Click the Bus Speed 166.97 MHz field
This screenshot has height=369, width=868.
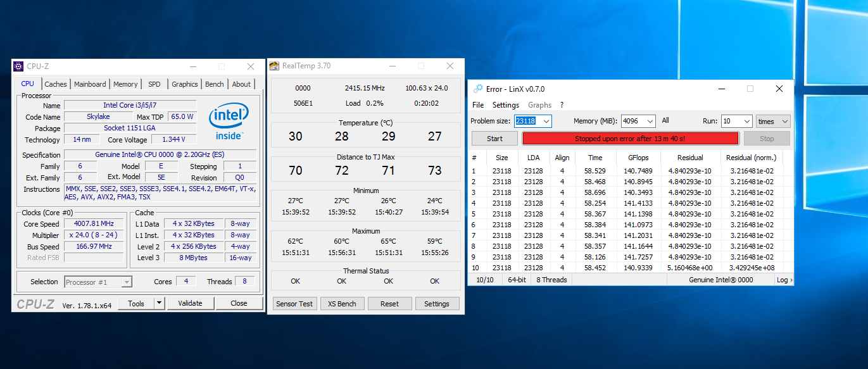[x=95, y=247]
